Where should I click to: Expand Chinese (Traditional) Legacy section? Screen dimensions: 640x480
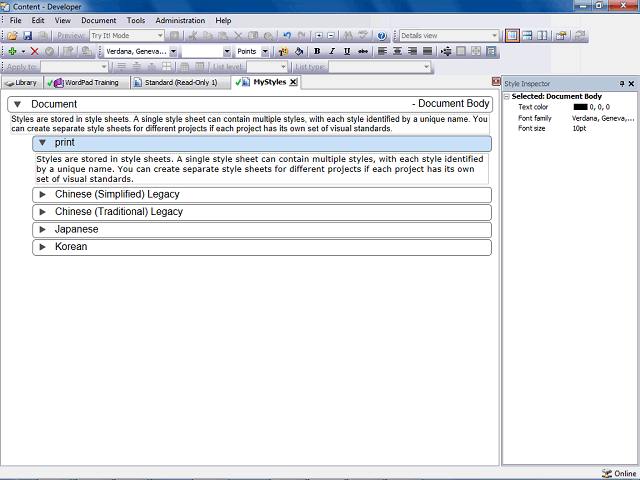point(42,212)
